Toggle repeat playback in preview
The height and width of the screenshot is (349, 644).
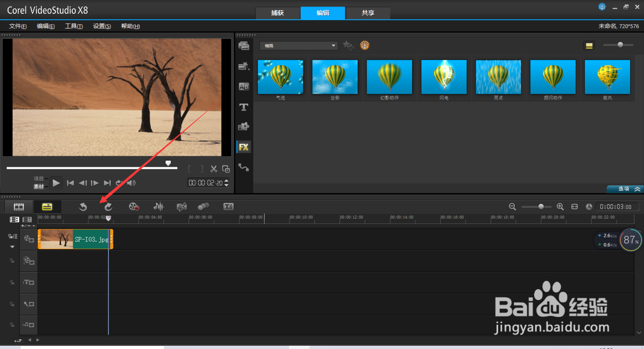(x=119, y=183)
